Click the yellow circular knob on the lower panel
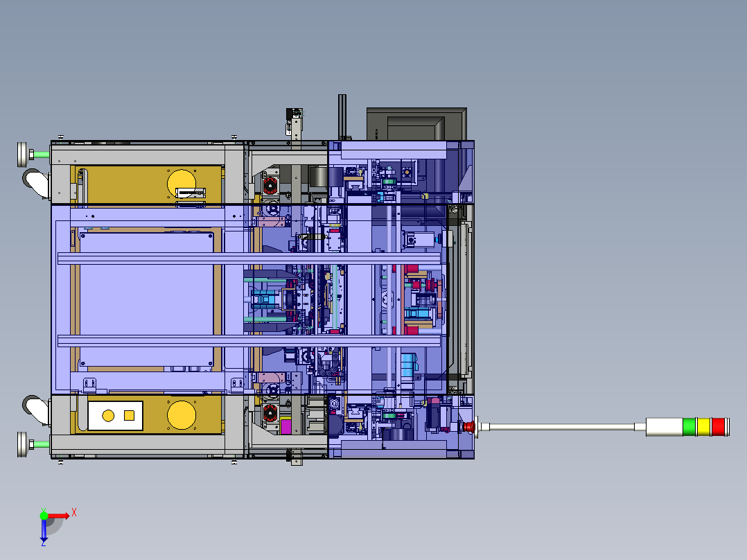747x560 pixels. pyautogui.click(x=182, y=413)
